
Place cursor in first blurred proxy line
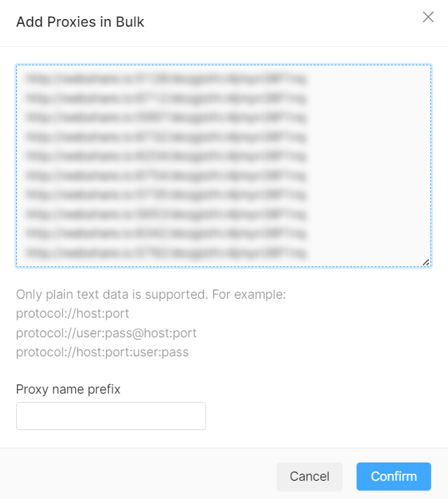[166, 78]
